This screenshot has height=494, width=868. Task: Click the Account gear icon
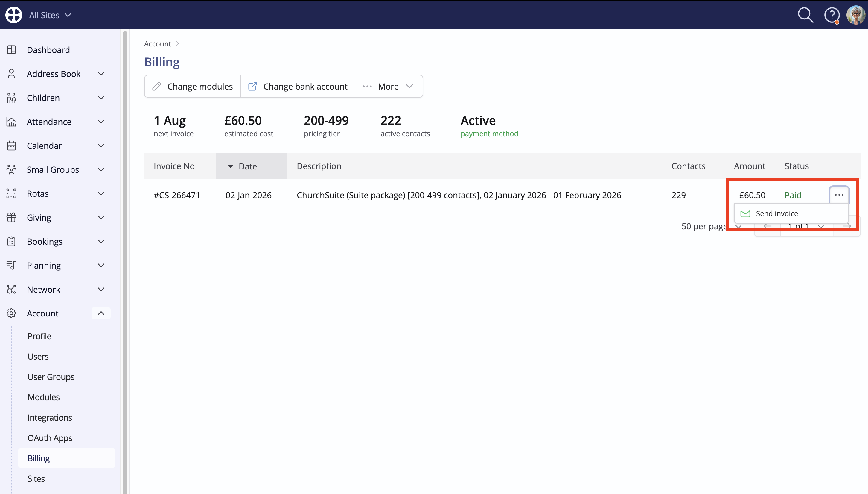click(x=12, y=313)
